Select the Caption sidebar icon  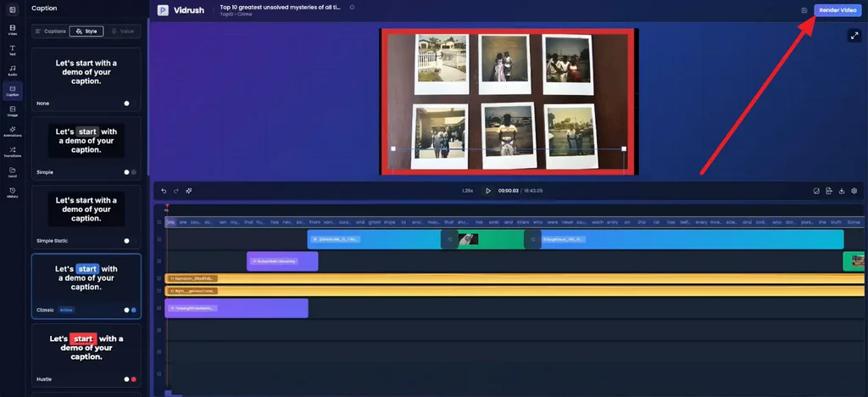(12, 91)
